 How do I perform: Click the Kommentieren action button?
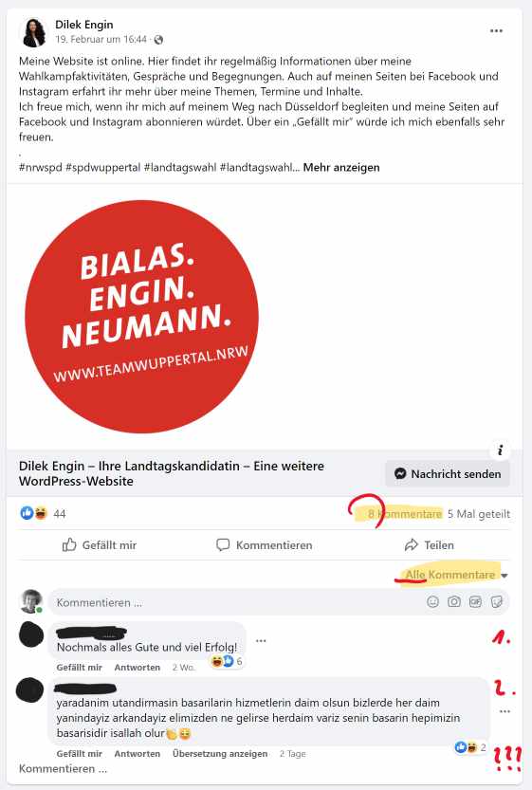pos(264,545)
